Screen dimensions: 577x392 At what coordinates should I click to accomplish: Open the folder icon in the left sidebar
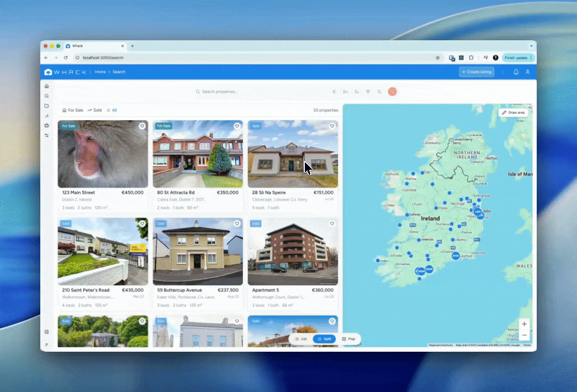(x=47, y=106)
